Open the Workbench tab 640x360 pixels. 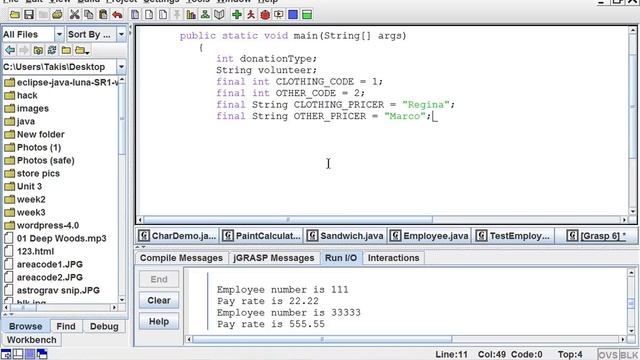coord(31,340)
